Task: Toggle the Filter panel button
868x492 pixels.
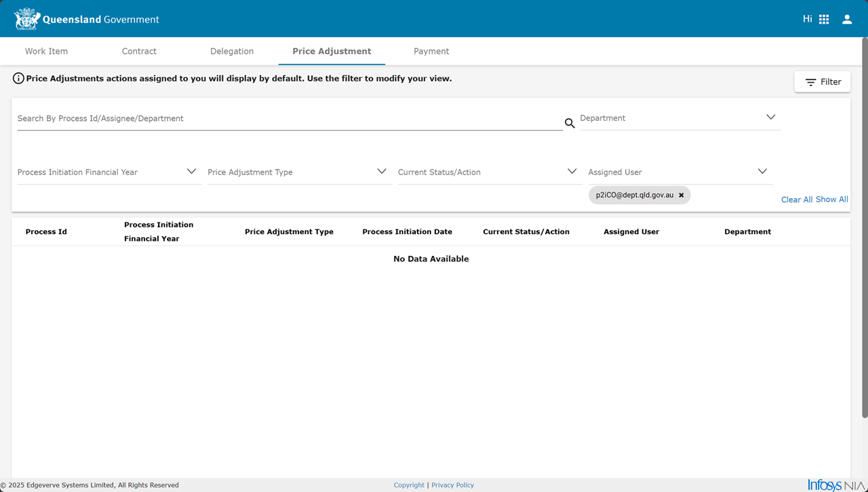Action: [823, 82]
